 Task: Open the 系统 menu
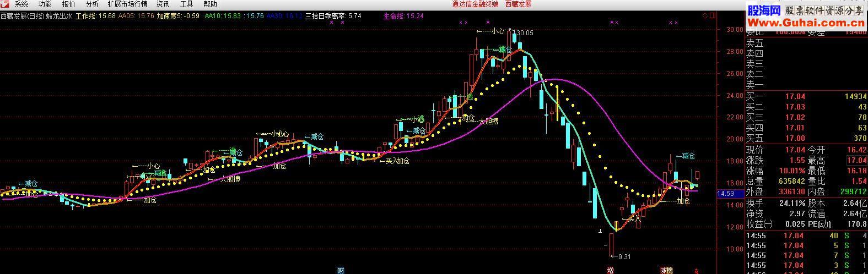point(21,4)
